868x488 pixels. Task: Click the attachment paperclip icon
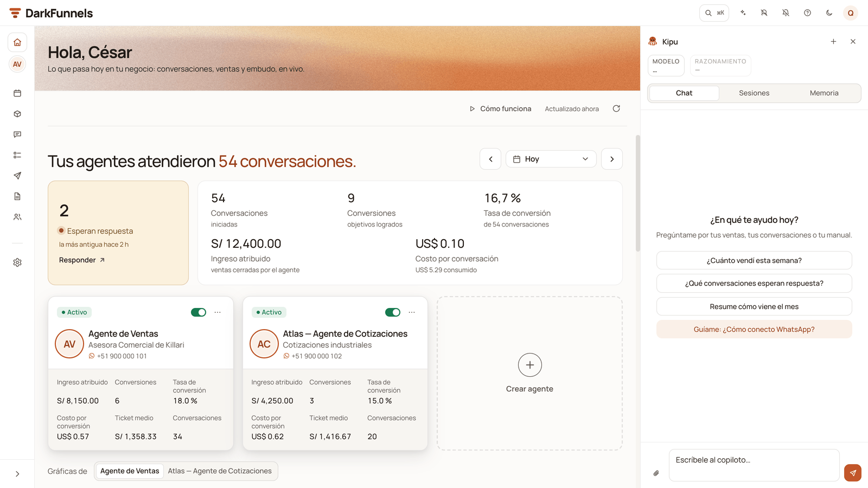[x=656, y=473]
